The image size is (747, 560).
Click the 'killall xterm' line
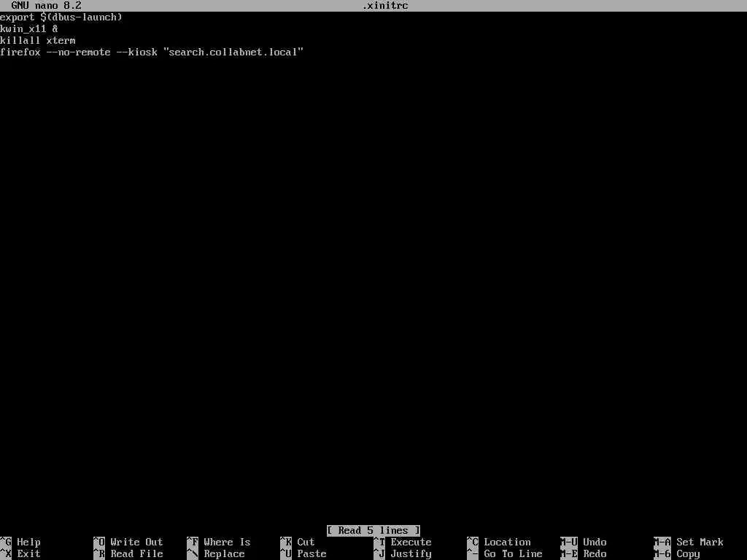click(38, 41)
